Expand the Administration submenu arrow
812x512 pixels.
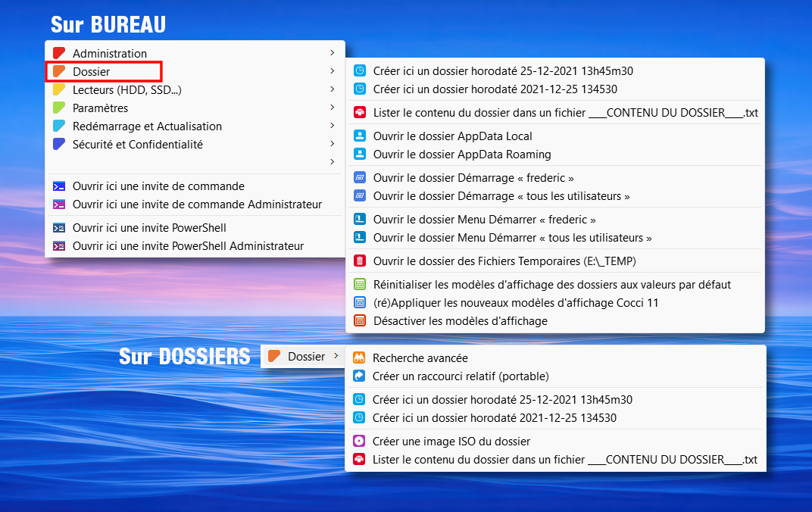tap(333, 53)
